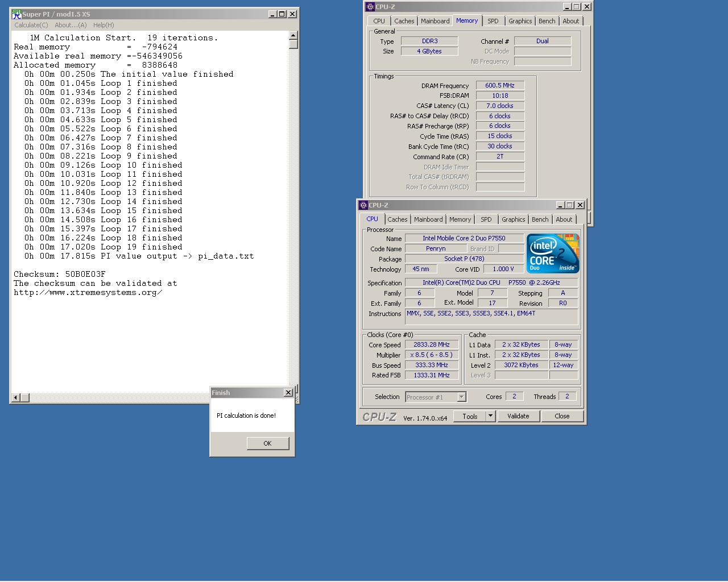The image size is (728, 582).
Task: Select the active Memory tab in back window
Action: coord(467,20)
